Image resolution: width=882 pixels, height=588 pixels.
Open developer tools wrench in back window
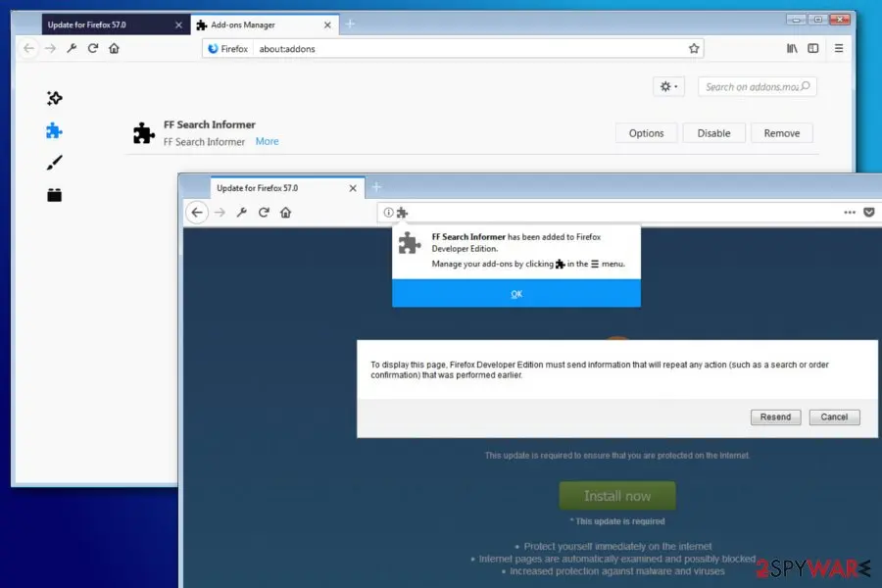pos(72,48)
